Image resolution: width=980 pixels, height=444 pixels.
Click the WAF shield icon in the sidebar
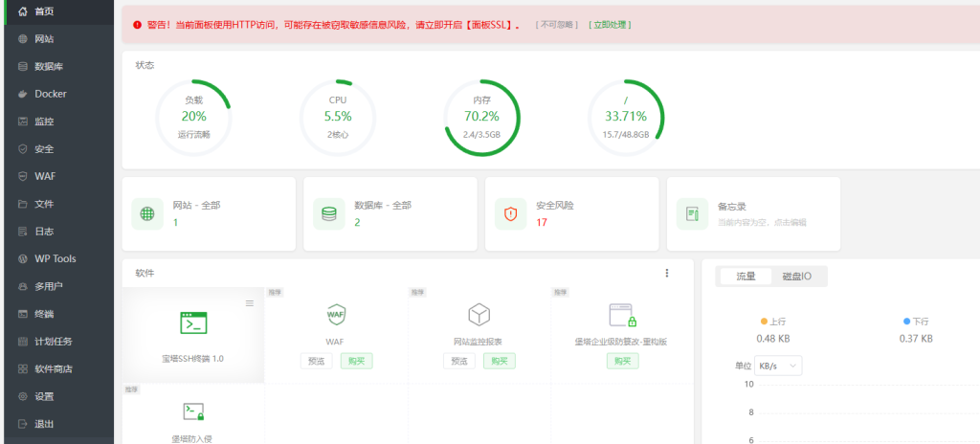23,176
